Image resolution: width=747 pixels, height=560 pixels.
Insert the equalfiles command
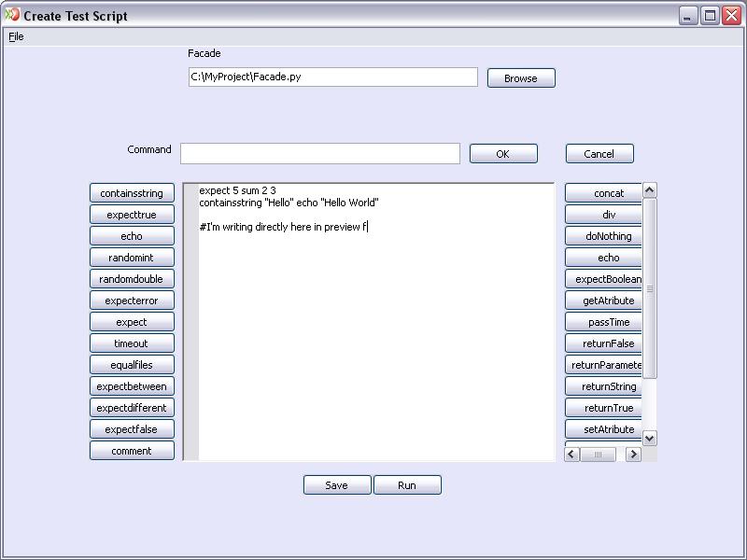[132, 365]
